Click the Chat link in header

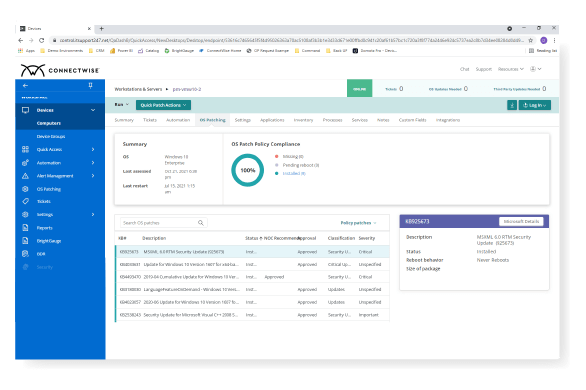tap(464, 69)
